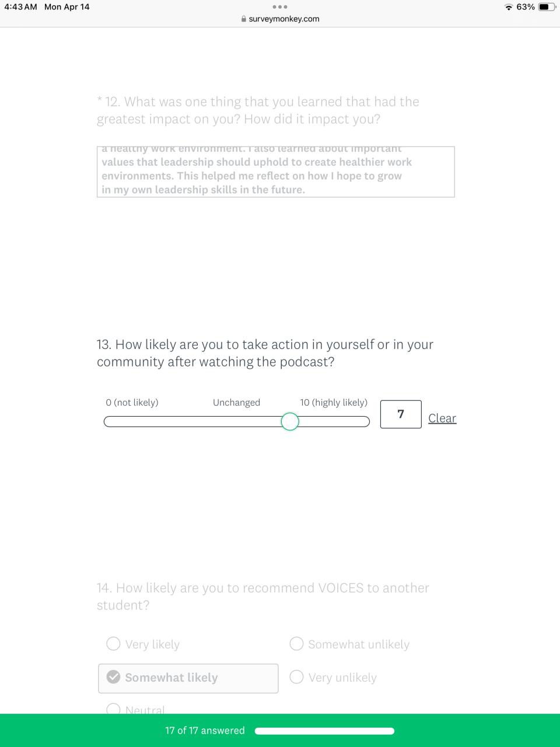Viewport: 560px width, 747px height.
Task: Click the 10 (highly likely) slider label
Action: pyautogui.click(x=334, y=403)
